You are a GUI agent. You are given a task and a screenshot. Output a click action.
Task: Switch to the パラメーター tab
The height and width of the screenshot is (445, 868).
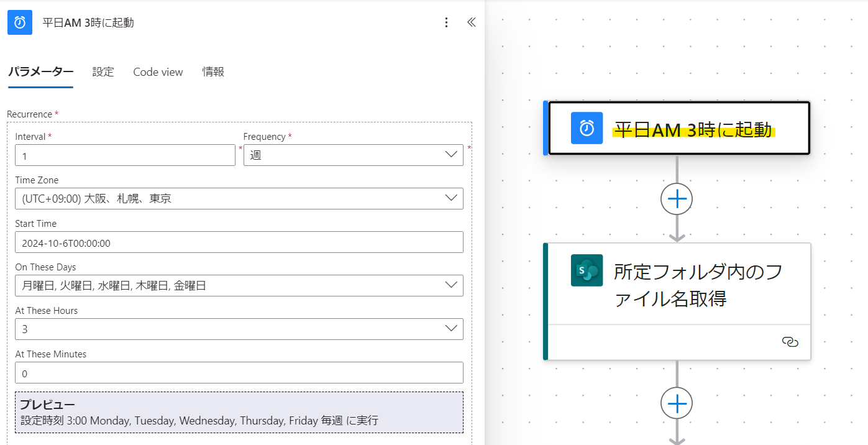[x=40, y=71]
